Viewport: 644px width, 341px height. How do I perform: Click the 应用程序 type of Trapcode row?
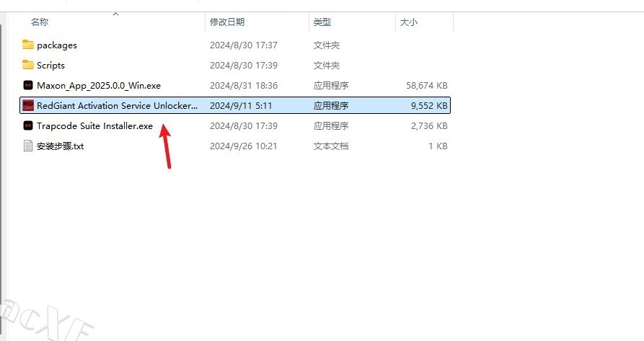pyautogui.click(x=330, y=126)
